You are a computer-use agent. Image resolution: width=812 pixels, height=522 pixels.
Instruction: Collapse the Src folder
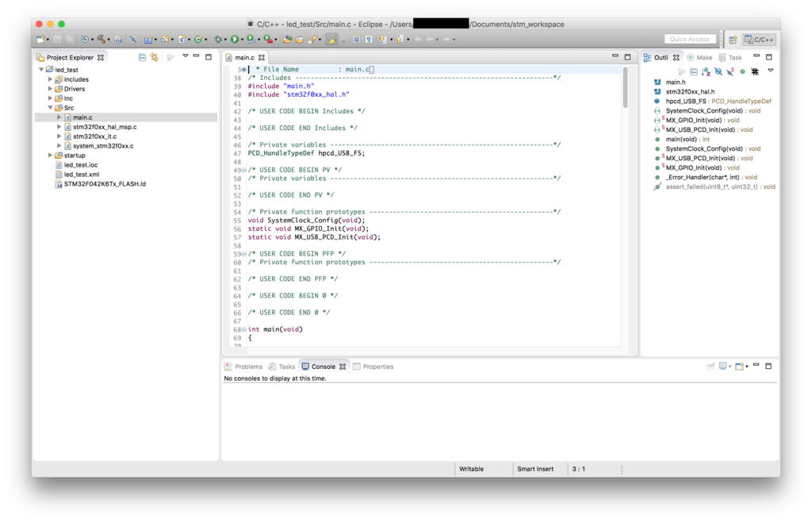(50, 108)
